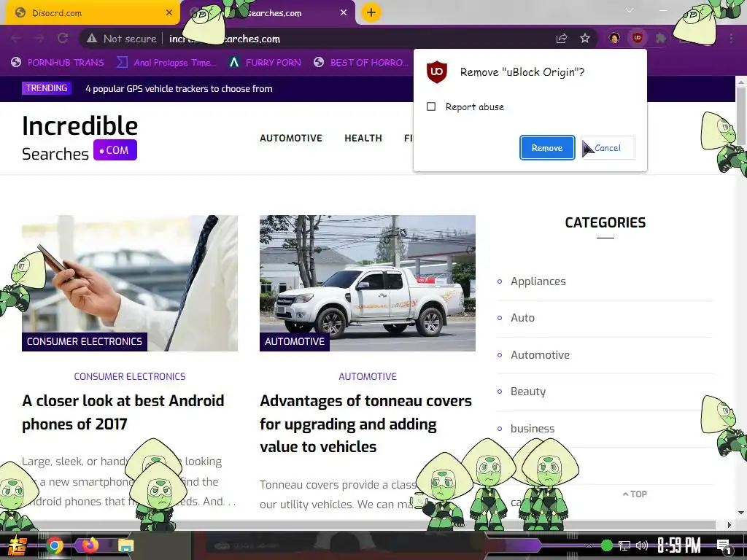This screenshot has width=747, height=560.
Task: Close the Disocrd.com tab
Action: click(x=169, y=13)
